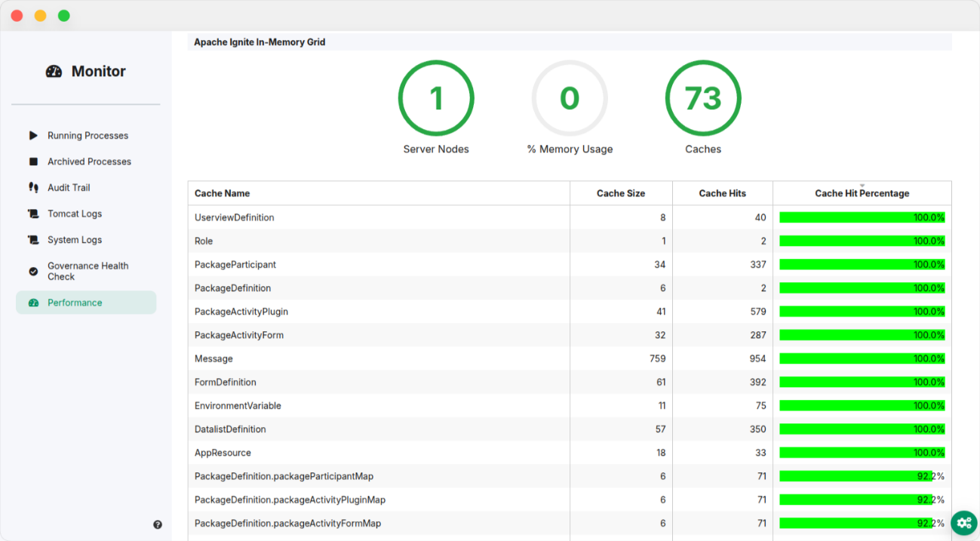This screenshot has height=541, width=980.
Task: Sort by Cache Hit Percentage column
Action: click(862, 193)
